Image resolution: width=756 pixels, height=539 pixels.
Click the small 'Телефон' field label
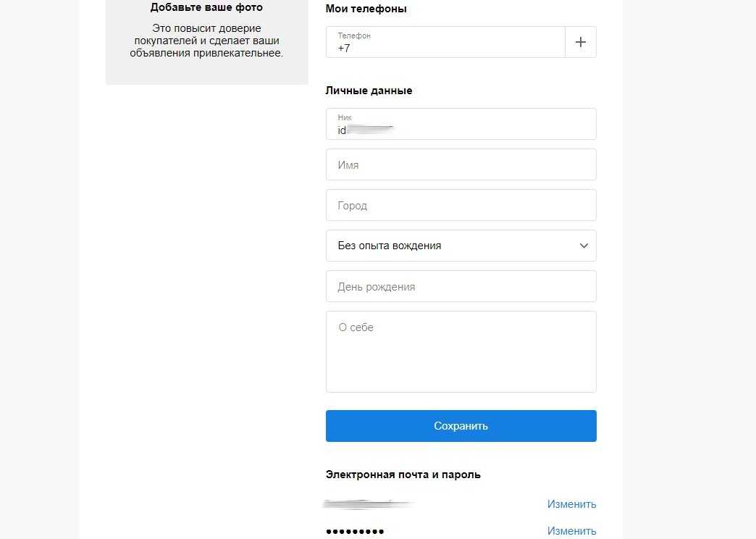[x=354, y=35]
